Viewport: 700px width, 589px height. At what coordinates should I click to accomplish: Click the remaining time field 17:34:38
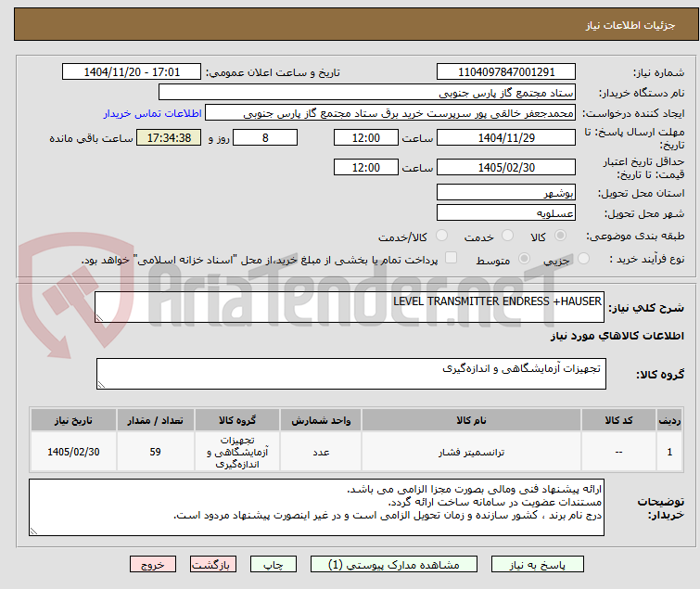click(169, 137)
